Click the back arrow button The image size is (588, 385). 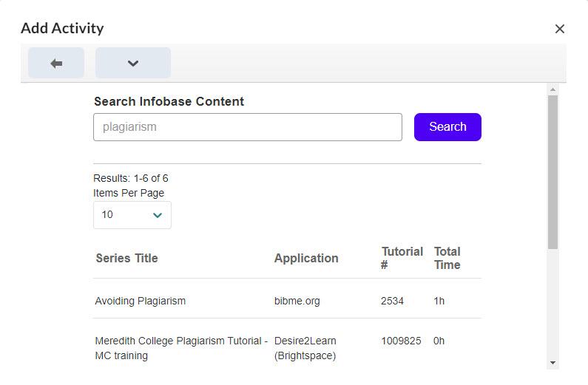[x=56, y=64]
